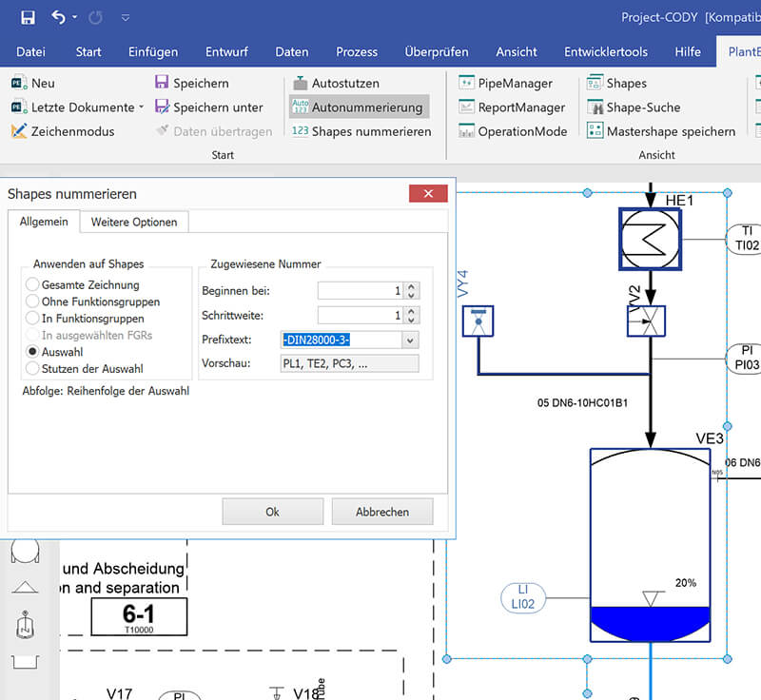This screenshot has height=700, width=761.
Task: Open the PipeManager
Action: click(x=505, y=83)
